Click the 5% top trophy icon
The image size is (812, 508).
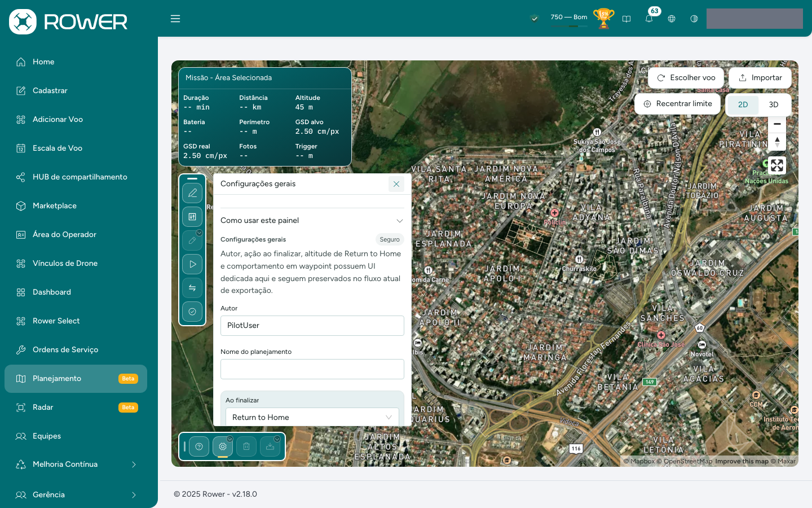(604, 18)
